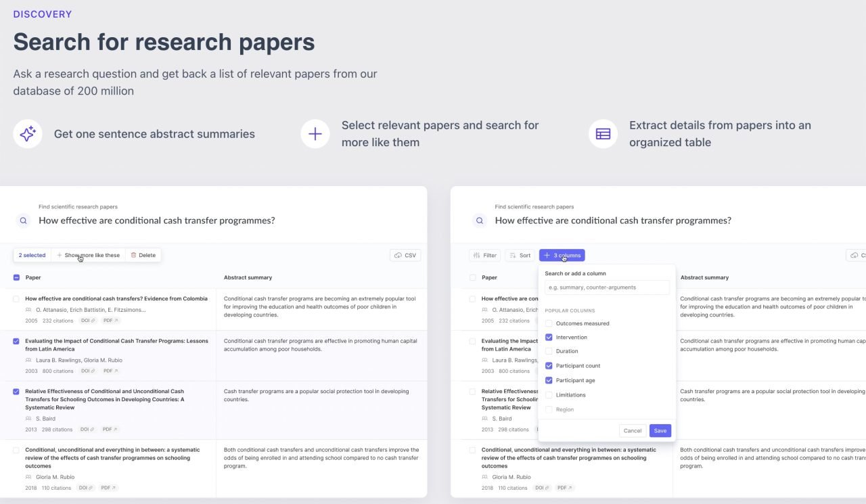Click the table extract details icon

click(603, 134)
